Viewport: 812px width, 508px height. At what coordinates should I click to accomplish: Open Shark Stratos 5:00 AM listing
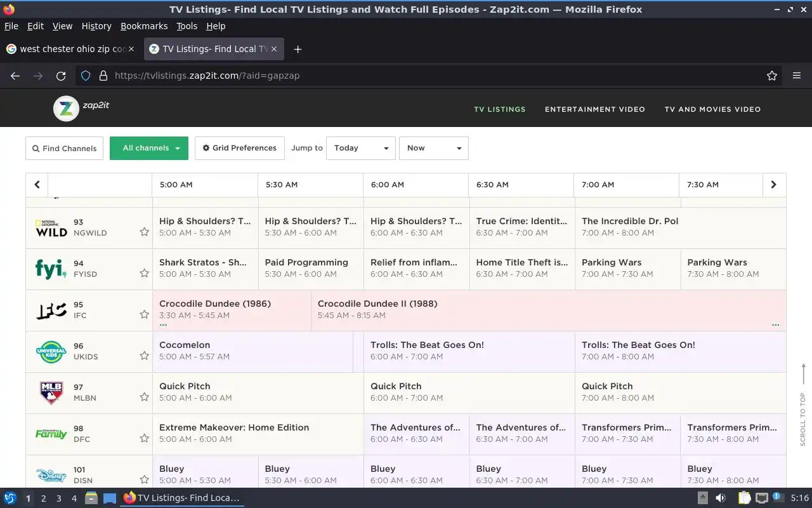point(206,269)
